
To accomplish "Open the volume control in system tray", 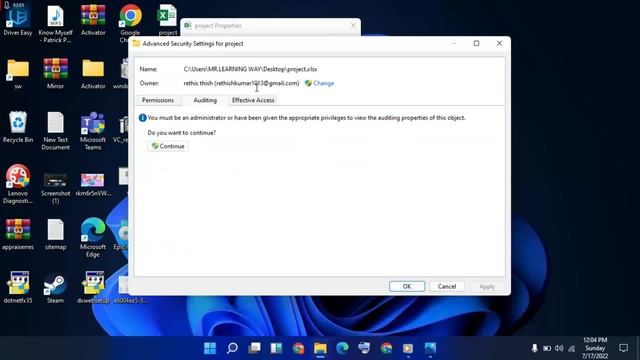I will pyautogui.click(x=559, y=348).
